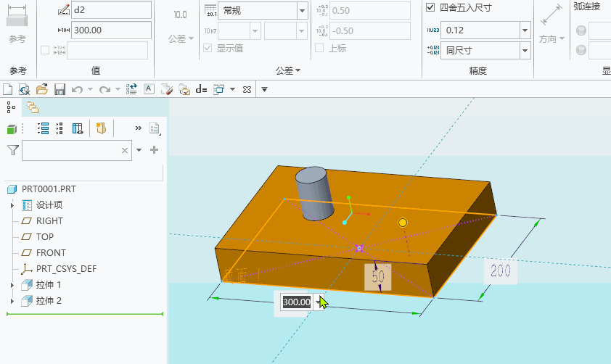This screenshot has width=611, height=364.
Task: Toggle the checkbox left of the override value field
Action: pyautogui.click(x=45, y=50)
